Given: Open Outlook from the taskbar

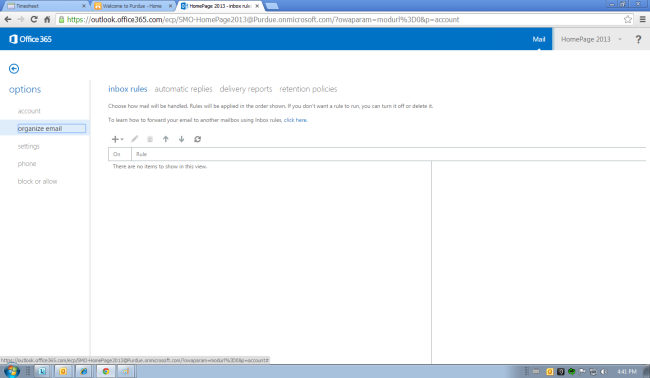Looking at the screenshot, I should 63,371.
